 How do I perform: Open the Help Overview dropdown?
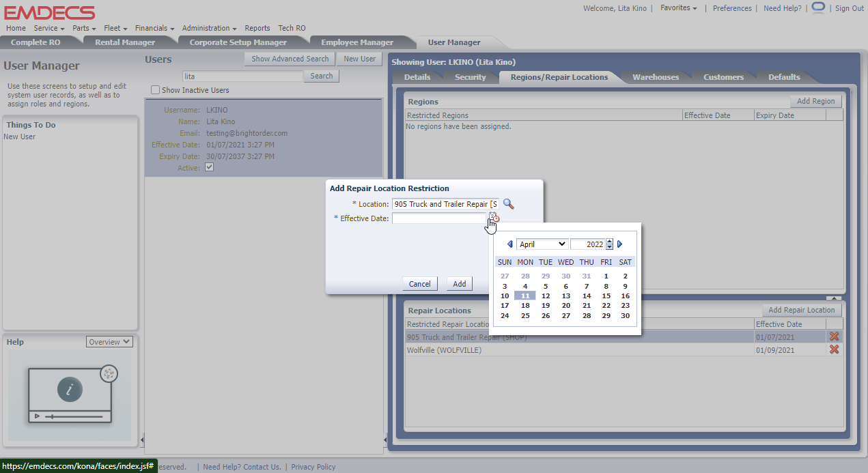[109, 342]
